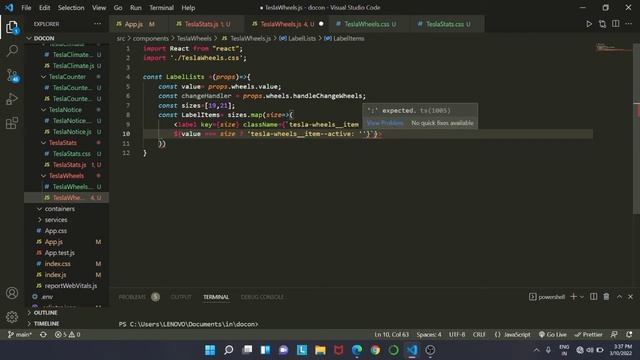Switch to the DEBUG CONSOLE panel tab
The height and width of the screenshot is (360, 640).
point(262,297)
